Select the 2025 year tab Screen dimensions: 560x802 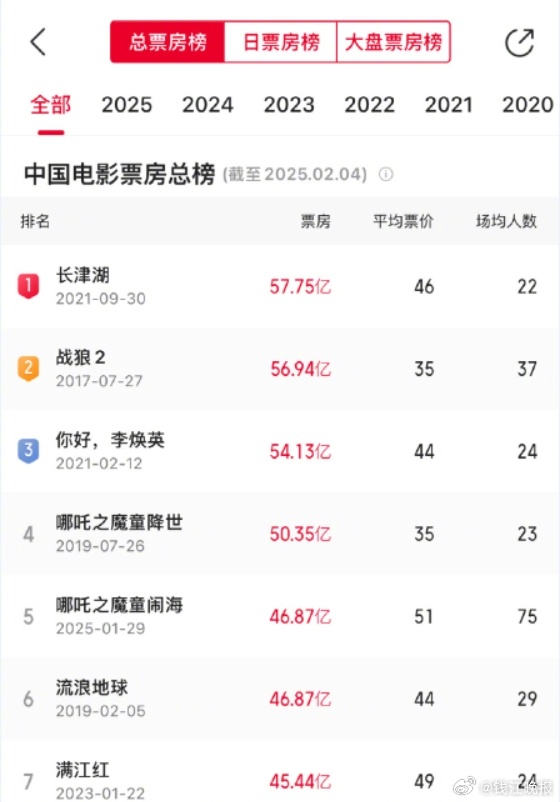(127, 105)
